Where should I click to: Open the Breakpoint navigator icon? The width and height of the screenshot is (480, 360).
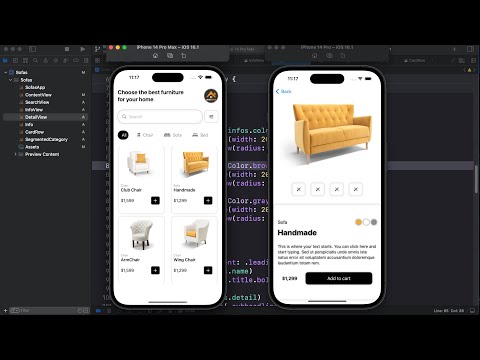coord(76,60)
